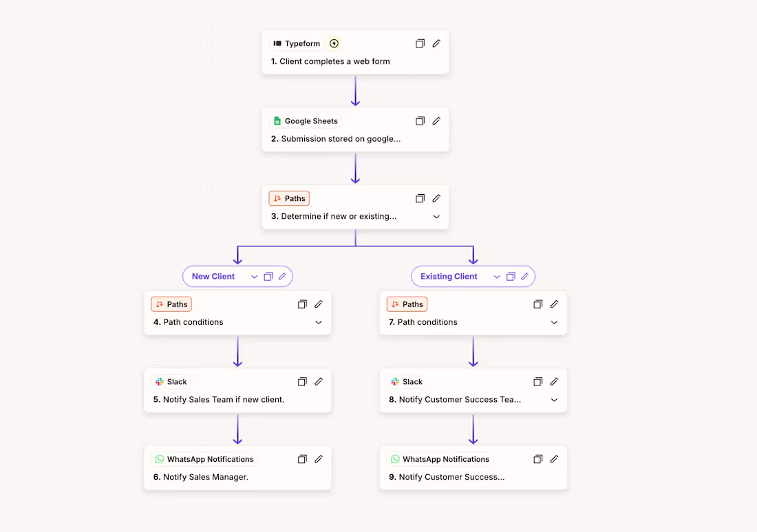Click the Google Sheets icon on step 2
This screenshot has width=757, height=532.
tap(277, 120)
